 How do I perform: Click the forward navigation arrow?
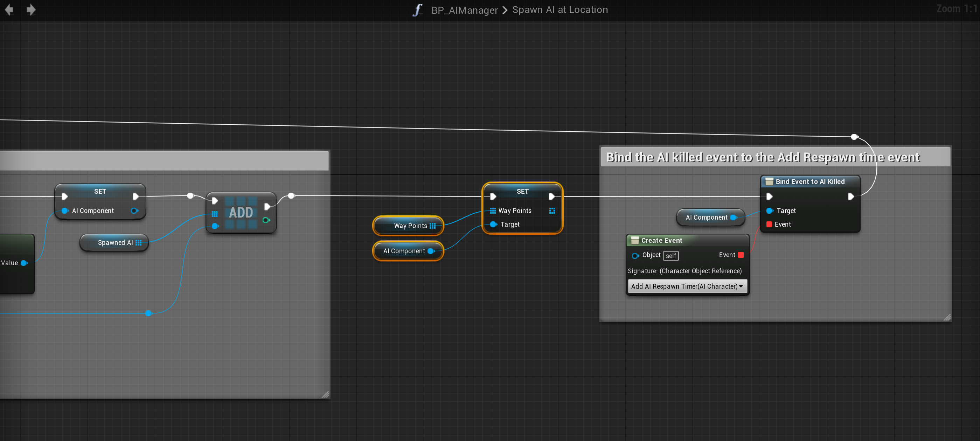[31, 9]
